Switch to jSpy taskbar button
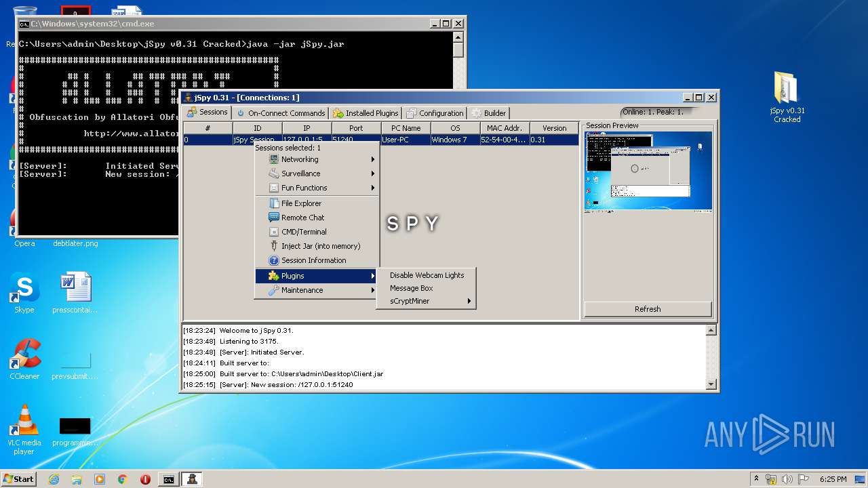868x488 pixels. click(x=192, y=479)
